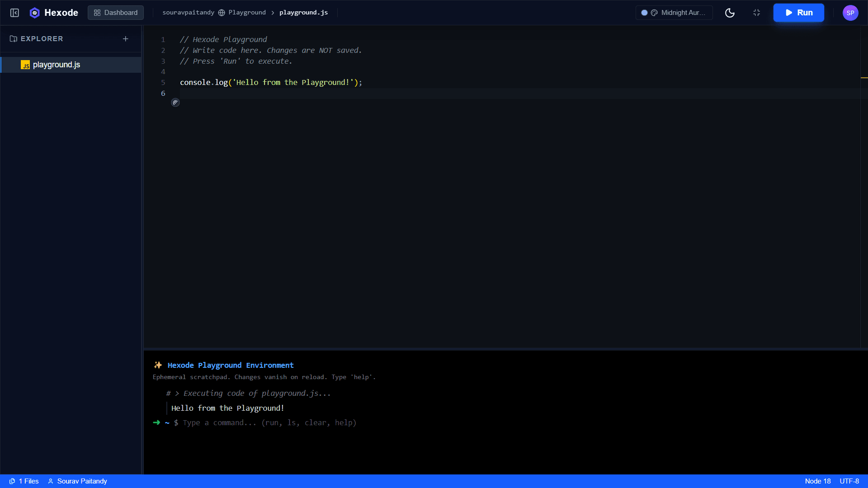Click the Explorer folder icon

coord(14,39)
